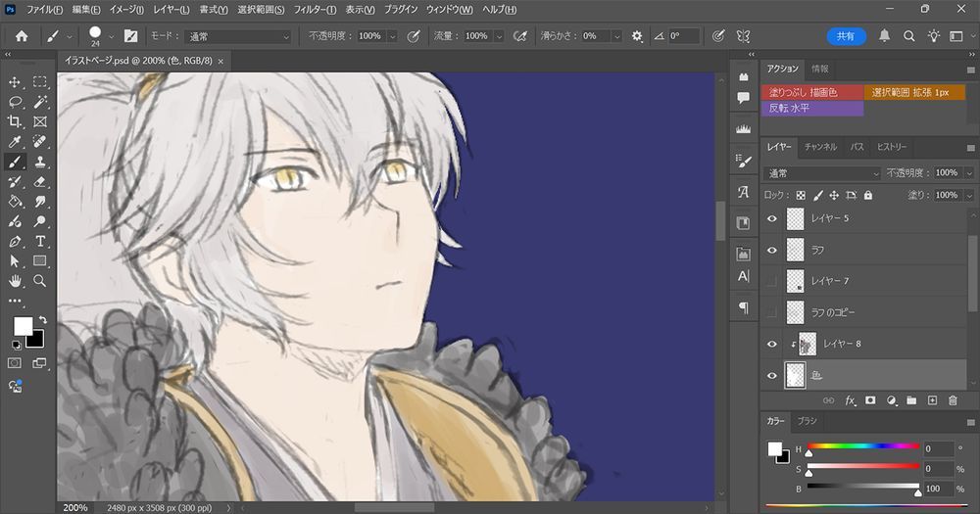Select the Eraser tool

(40, 182)
